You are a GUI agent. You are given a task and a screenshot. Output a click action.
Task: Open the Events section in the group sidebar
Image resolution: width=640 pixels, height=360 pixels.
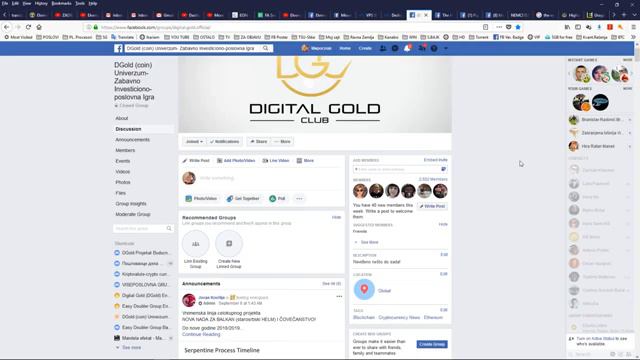[x=122, y=161]
